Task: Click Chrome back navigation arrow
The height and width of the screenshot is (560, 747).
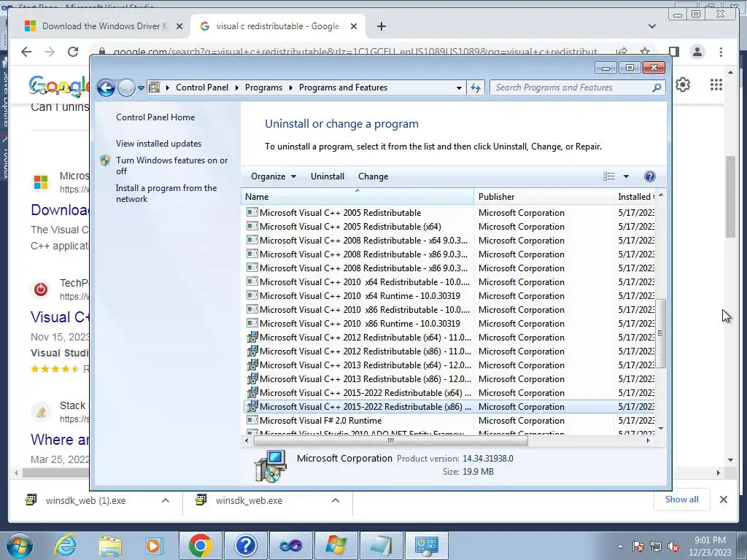Action: coord(26,52)
